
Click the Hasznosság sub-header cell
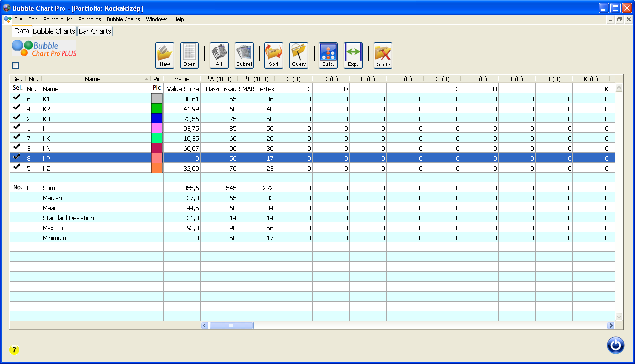click(219, 89)
